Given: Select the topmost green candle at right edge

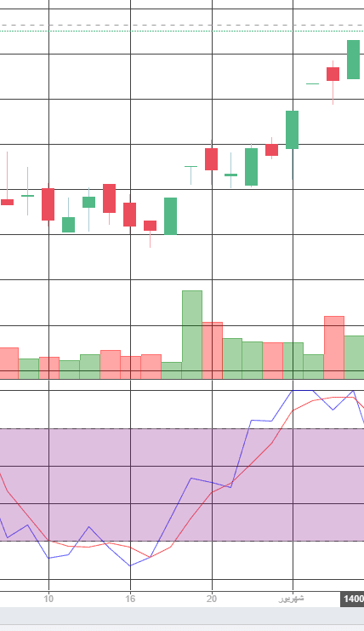Looking at the screenshot, I should click(353, 60).
